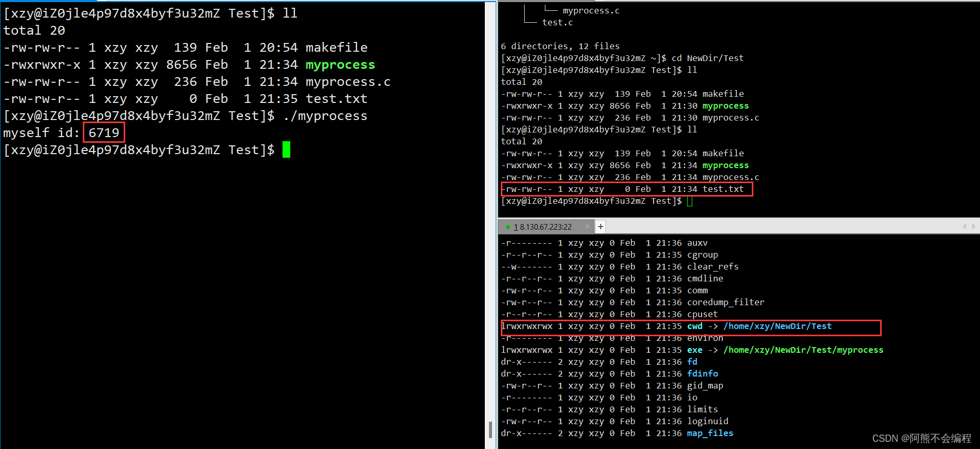Select coredump_filter entry in the proc listing
This screenshot has height=449, width=980.
click(725, 302)
